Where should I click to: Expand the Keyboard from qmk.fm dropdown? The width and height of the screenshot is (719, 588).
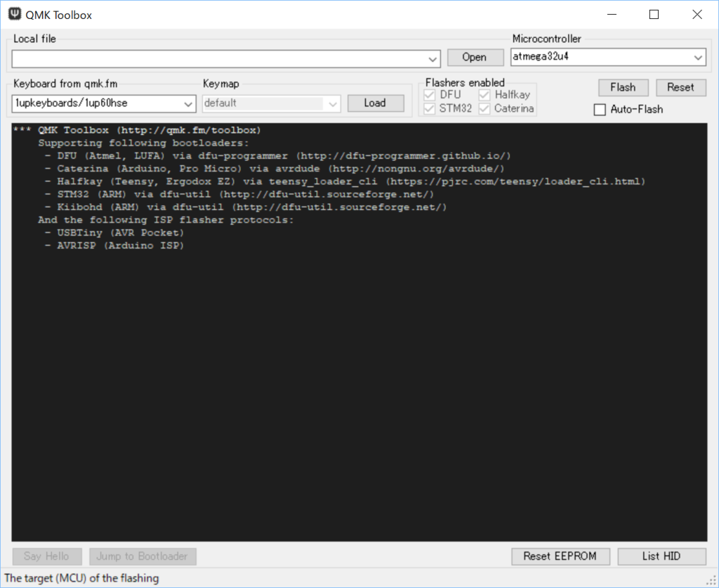click(104, 103)
